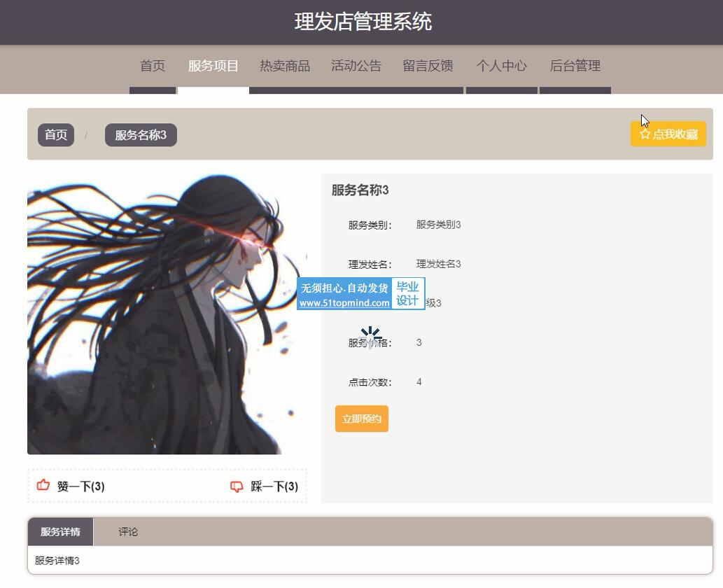Click the 服务类别3 value text

tap(439, 225)
